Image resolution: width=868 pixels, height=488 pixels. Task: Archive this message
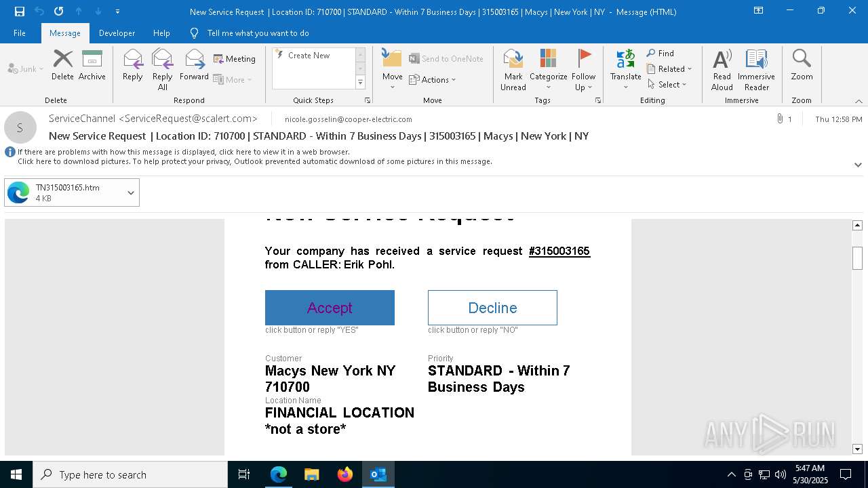(92, 65)
